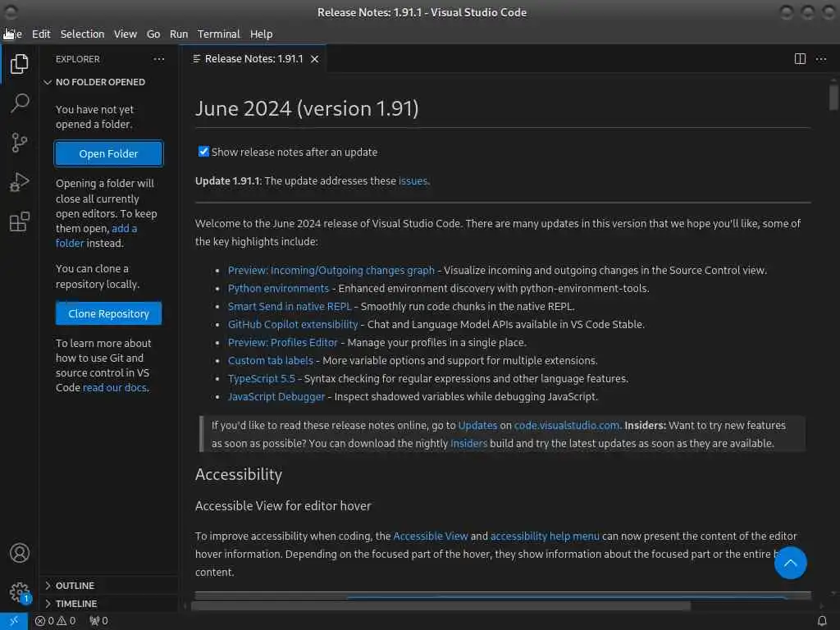Screen dimensions: 840x630
Task: Open the Explorer view in activity bar
Action: click(20, 64)
